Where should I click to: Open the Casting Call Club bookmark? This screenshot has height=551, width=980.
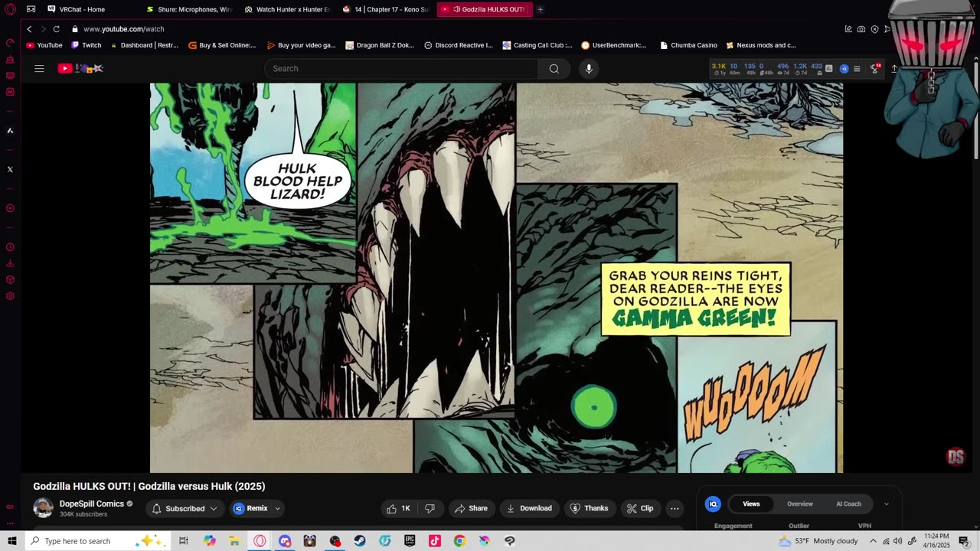pos(537,45)
